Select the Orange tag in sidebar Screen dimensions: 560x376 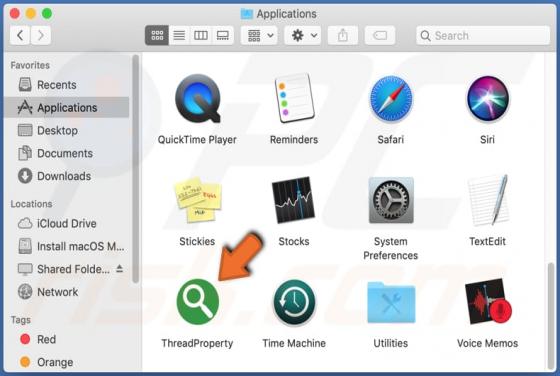click(x=67, y=362)
